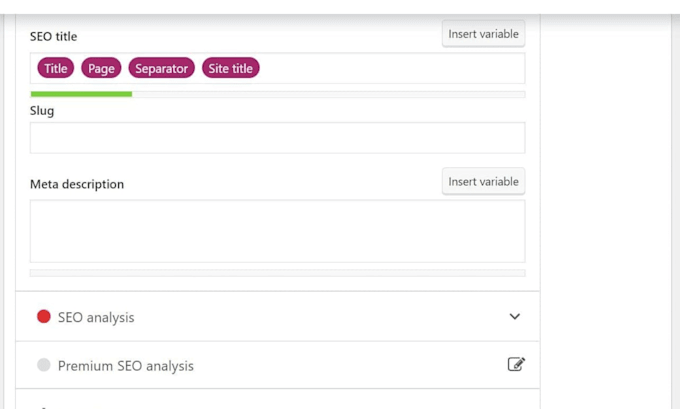
Task: Select the Page variable tag
Action: (x=101, y=68)
